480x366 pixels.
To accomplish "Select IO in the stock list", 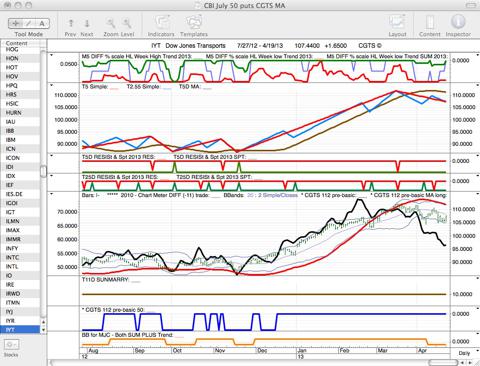I will pyautogui.click(x=20, y=275).
